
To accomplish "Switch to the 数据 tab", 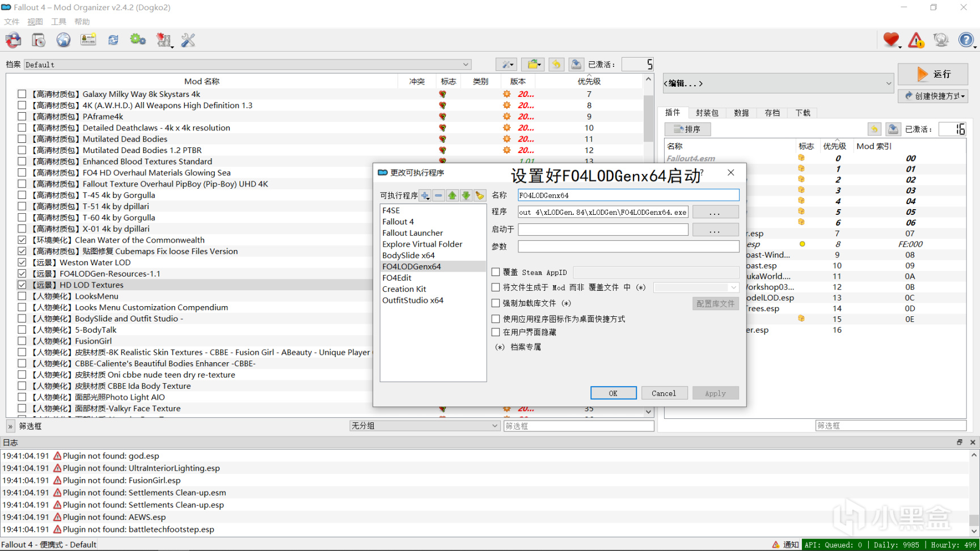I will (x=741, y=113).
